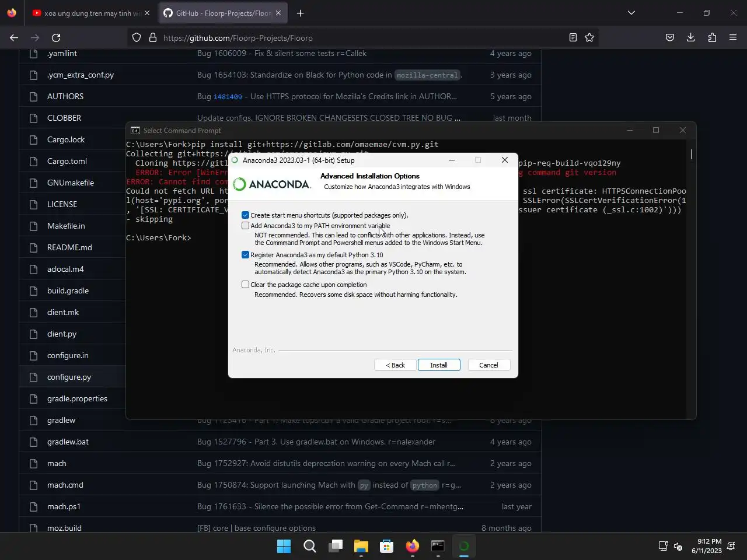Viewport: 747px width, 560px height.
Task: Open the .ycm_extra_conf.py file
Action: click(81, 75)
